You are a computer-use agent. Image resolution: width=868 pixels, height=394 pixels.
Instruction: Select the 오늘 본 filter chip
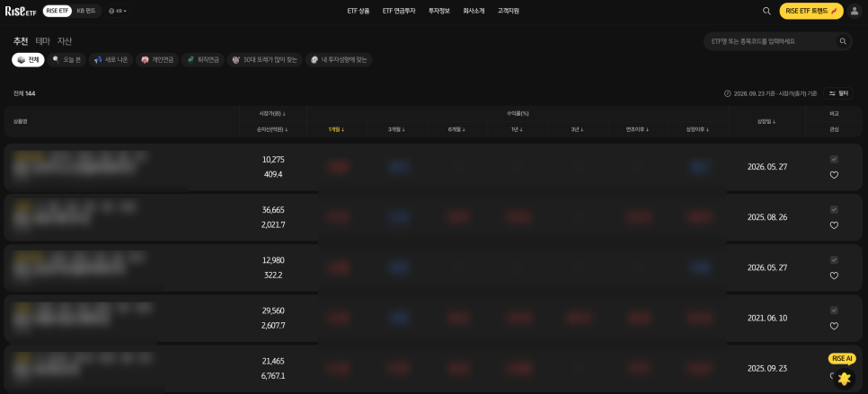(66, 59)
